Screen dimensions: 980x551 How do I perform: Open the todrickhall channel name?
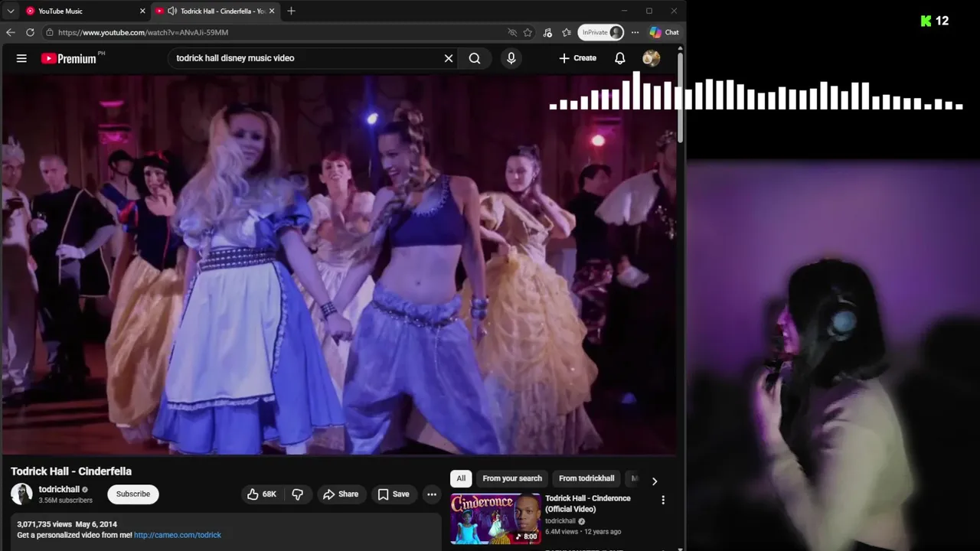point(60,489)
